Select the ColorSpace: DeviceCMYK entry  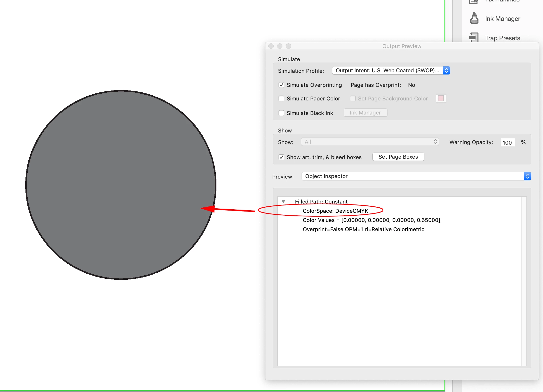335,211
